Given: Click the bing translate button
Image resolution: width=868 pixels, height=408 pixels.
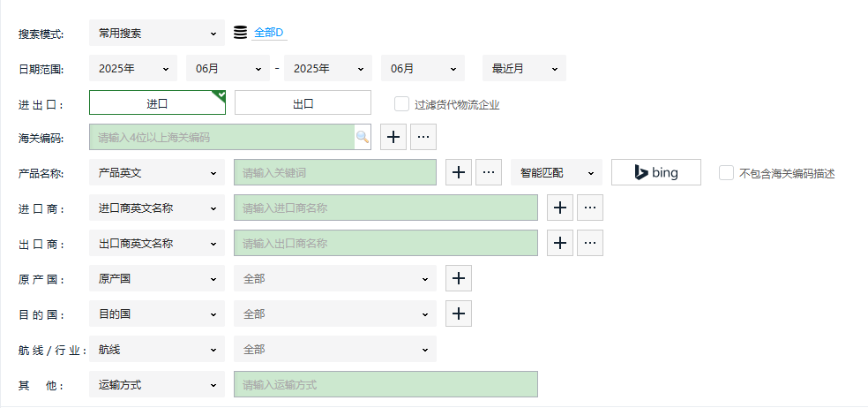Looking at the screenshot, I should tap(656, 172).
